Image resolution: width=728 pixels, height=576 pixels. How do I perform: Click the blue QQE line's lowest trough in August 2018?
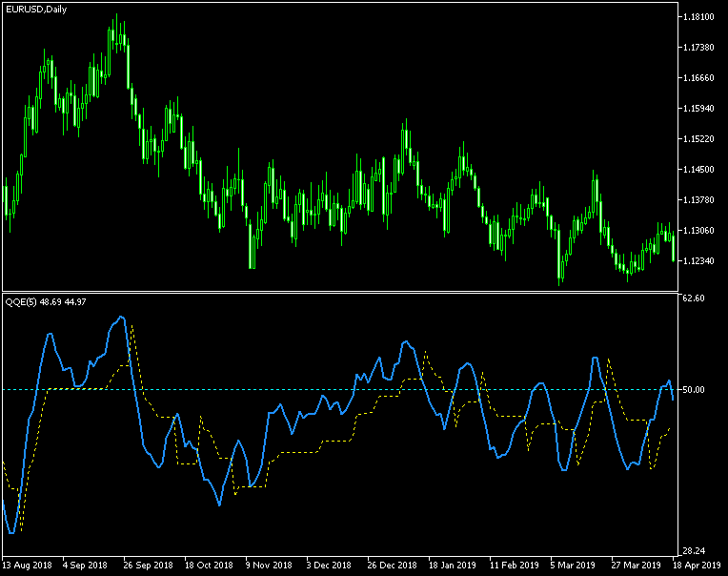tap(11, 532)
